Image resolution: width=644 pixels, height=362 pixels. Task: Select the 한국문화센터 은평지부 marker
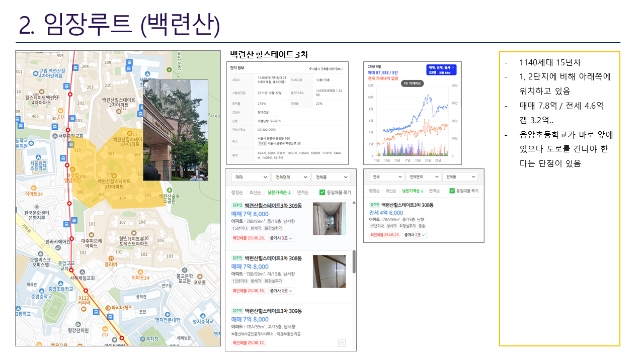click(x=36, y=207)
